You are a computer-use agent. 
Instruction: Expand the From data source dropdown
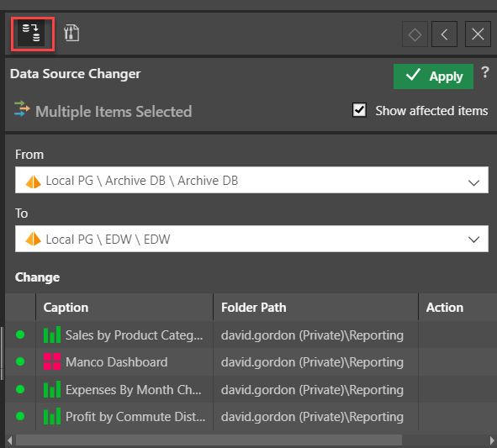pos(473,182)
